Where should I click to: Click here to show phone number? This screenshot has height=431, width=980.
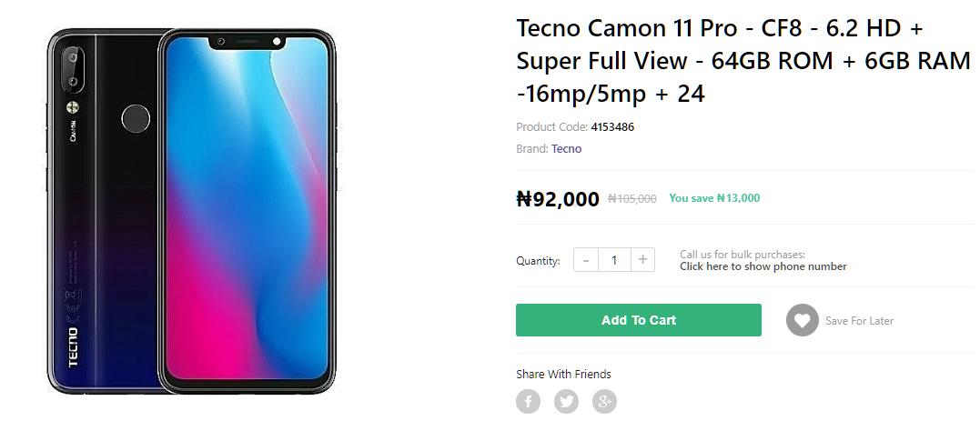coord(763,266)
